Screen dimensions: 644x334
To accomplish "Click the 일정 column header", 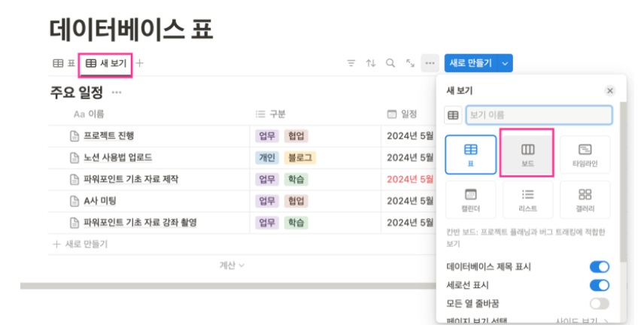I will [402, 114].
